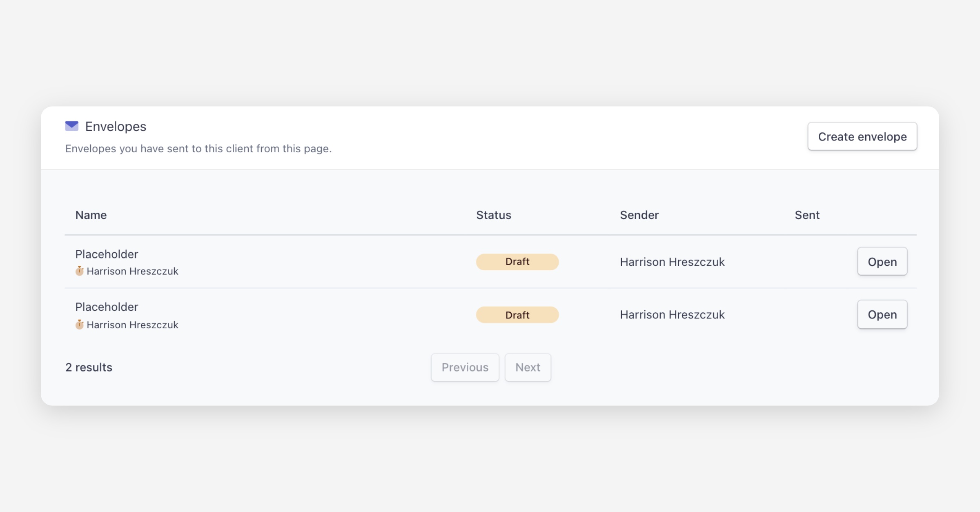
Task: Click the 2 results count label
Action: click(89, 367)
